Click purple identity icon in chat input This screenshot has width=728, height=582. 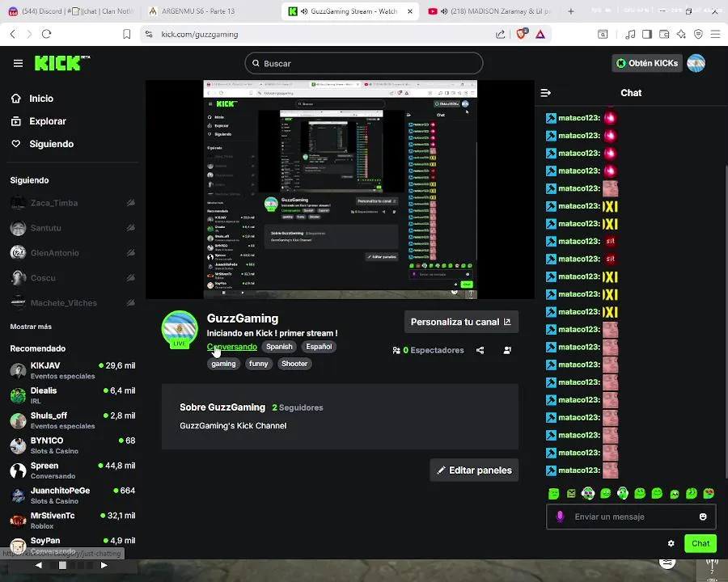pyautogui.click(x=560, y=517)
